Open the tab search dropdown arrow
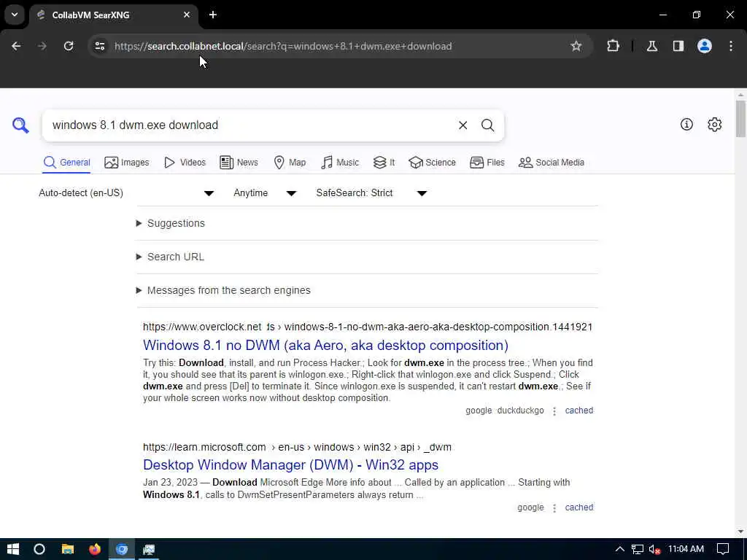This screenshot has width=747, height=560. coord(15,15)
